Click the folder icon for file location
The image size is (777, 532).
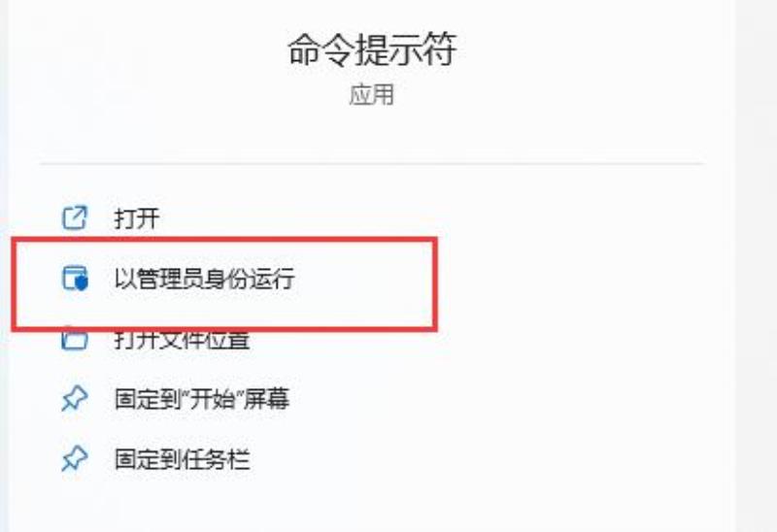pyautogui.click(x=75, y=340)
